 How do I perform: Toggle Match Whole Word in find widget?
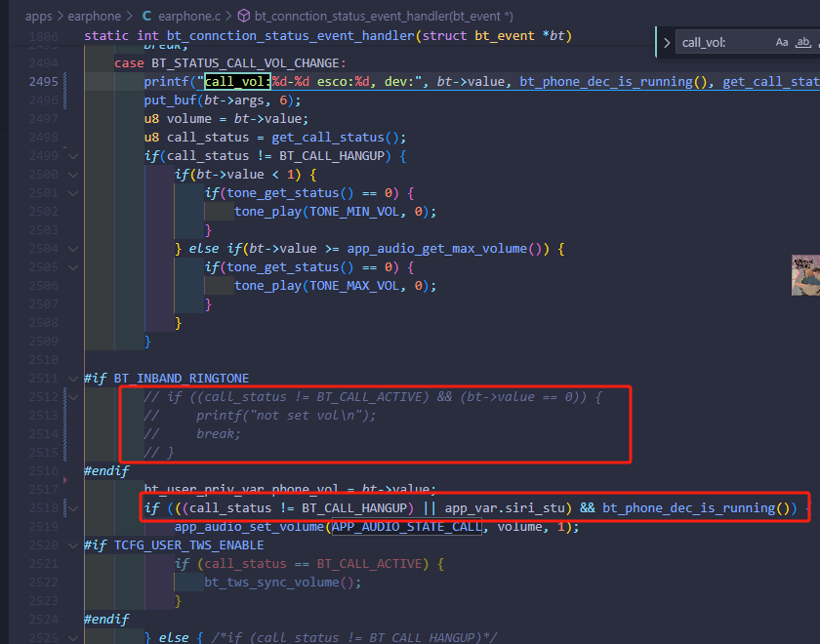click(802, 42)
